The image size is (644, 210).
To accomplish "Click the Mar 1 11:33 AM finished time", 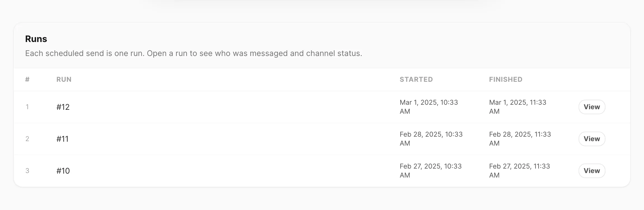I will 518,107.
